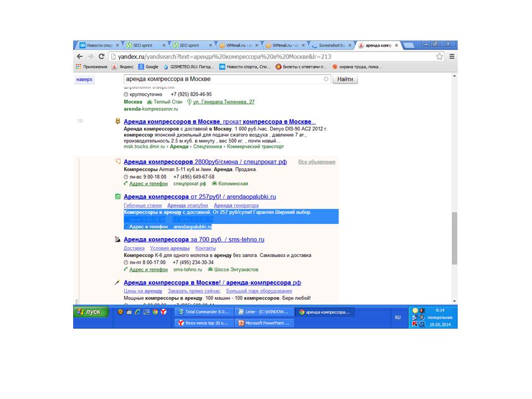Open the Аренда опалубки sitelink
Image resolution: width=532 pixels, height=399 pixels.
[x=188, y=205]
